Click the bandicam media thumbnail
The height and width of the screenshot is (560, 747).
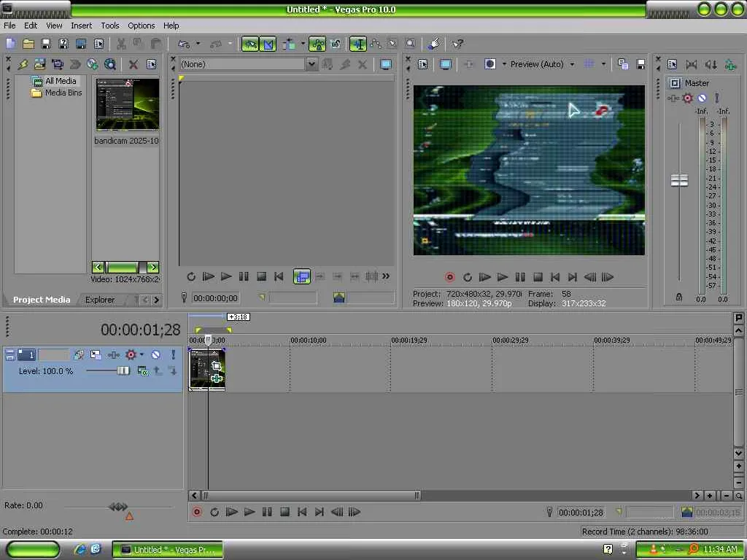[x=127, y=104]
